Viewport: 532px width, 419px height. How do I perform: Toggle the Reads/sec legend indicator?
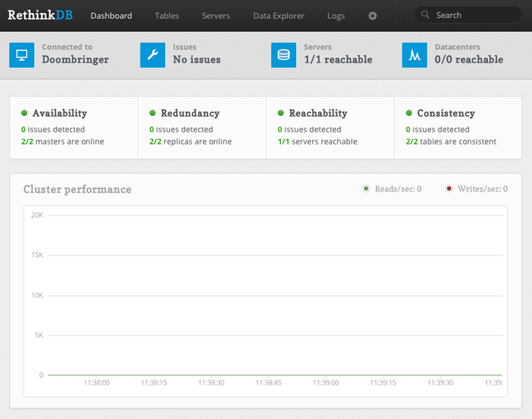pos(366,188)
